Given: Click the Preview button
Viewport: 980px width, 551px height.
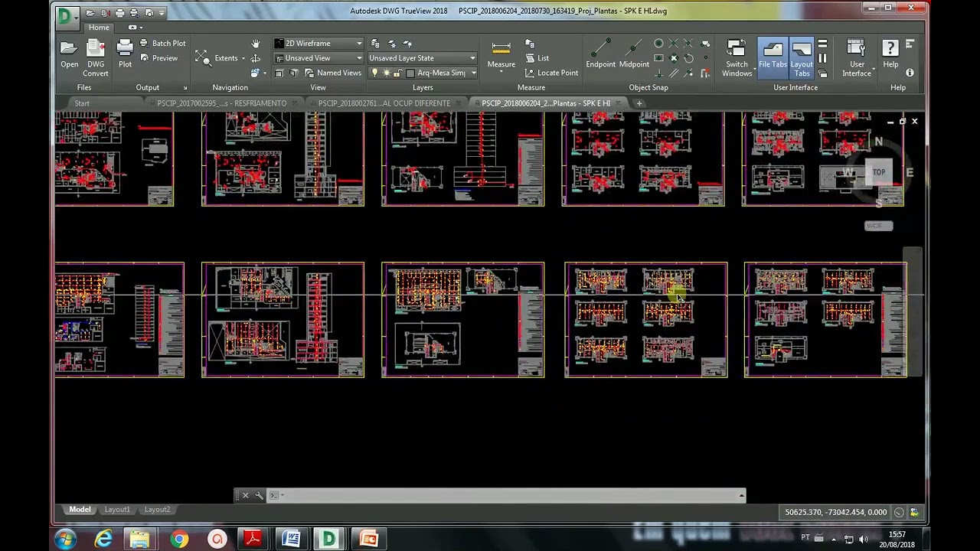Looking at the screenshot, I should tap(158, 58).
